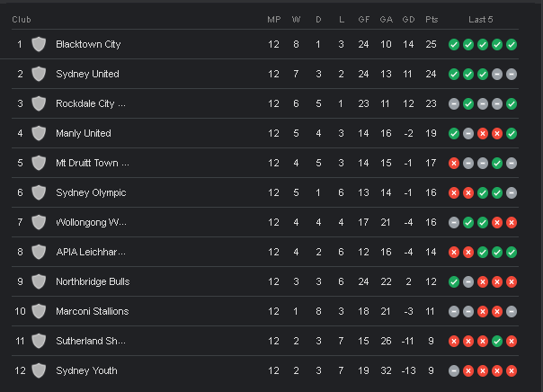Click the Last 5 column header

[481, 20]
